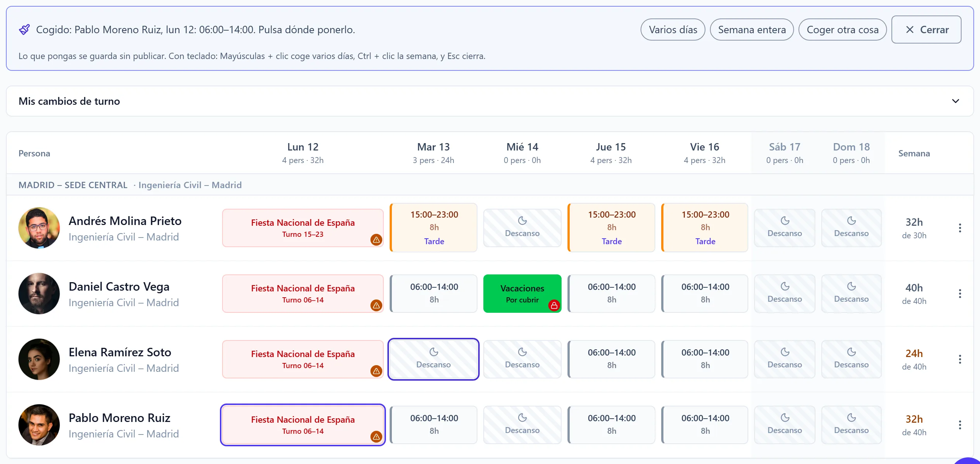
Task: Open the three-dot menu for Elena Ramírez Soto
Action: coord(959,359)
